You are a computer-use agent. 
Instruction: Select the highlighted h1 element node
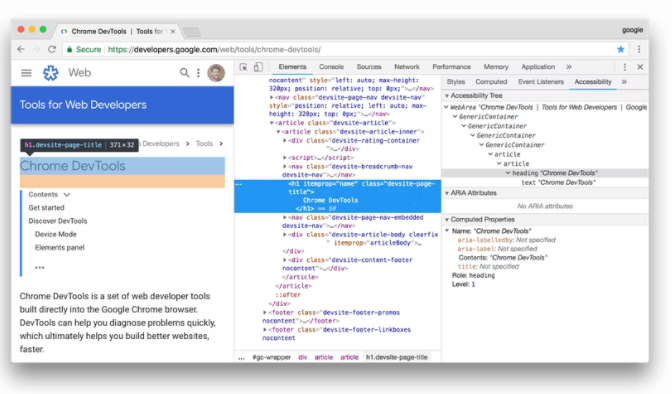tap(338, 196)
